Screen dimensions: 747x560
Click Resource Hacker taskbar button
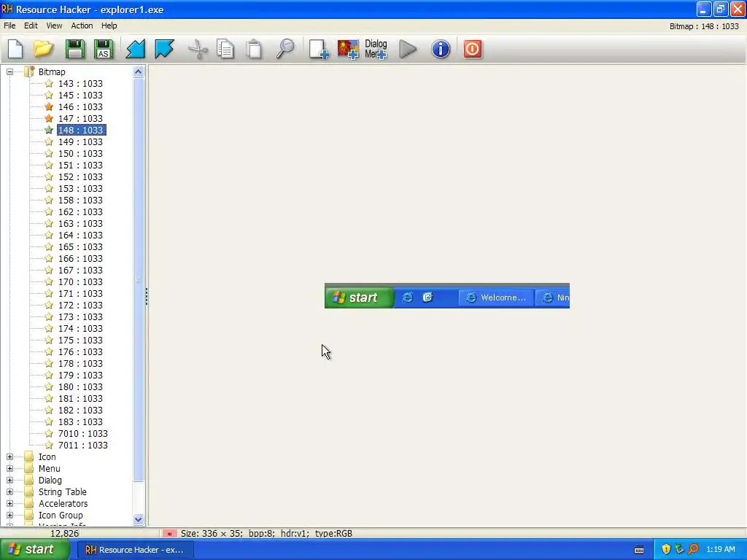[135, 550]
